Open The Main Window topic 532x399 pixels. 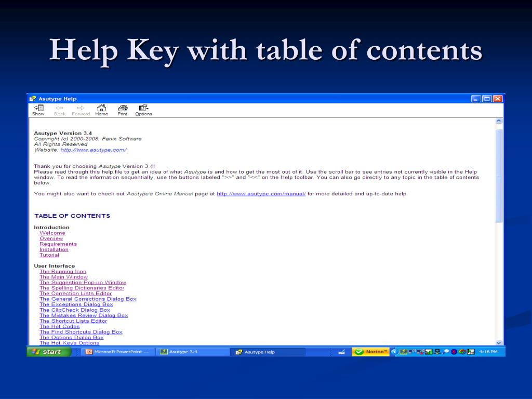coord(63,277)
